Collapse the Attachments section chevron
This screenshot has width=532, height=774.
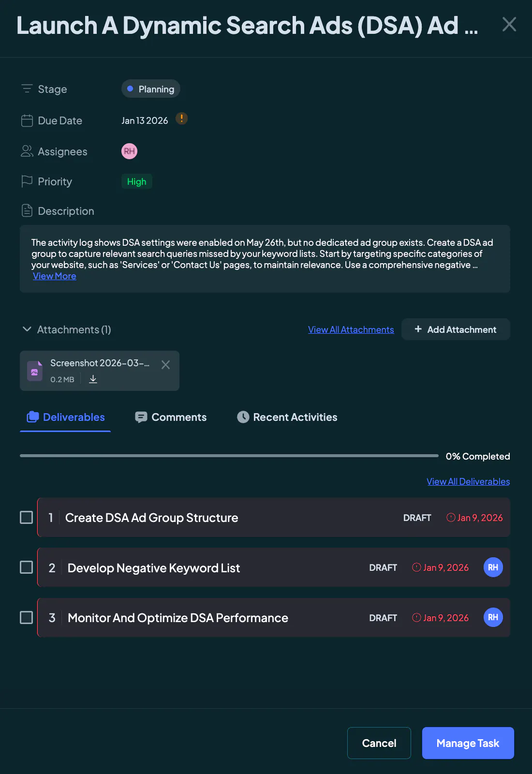pyautogui.click(x=27, y=329)
